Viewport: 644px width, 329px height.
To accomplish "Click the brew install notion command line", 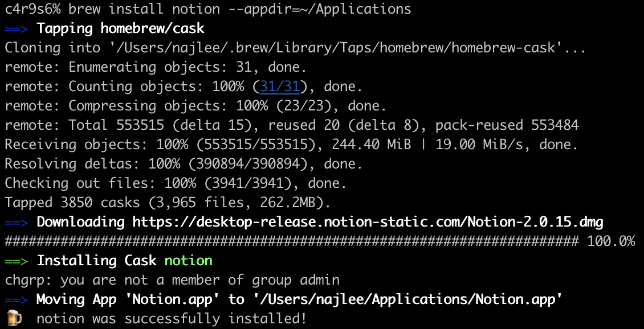I will click(x=208, y=10).
